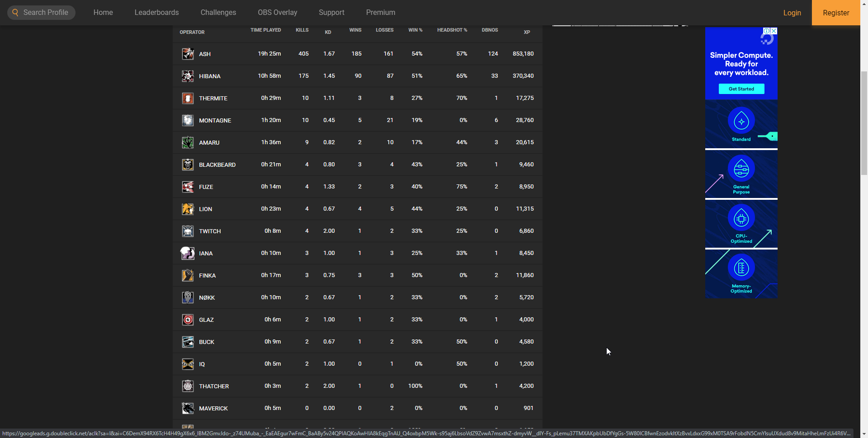This screenshot has width=868, height=438.
Task: Select the Glaz operator icon
Action: [x=188, y=320]
